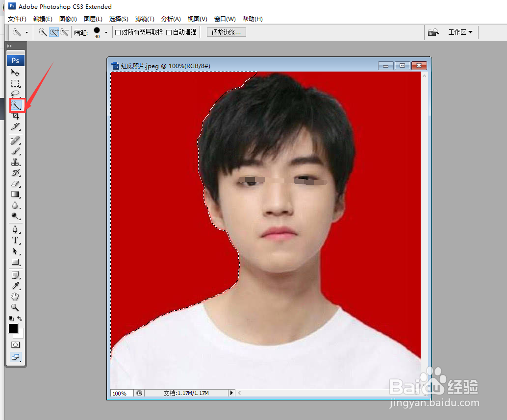This screenshot has height=420, width=507.
Task: Click the 调整边缘 button
Action: click(226, 32)
